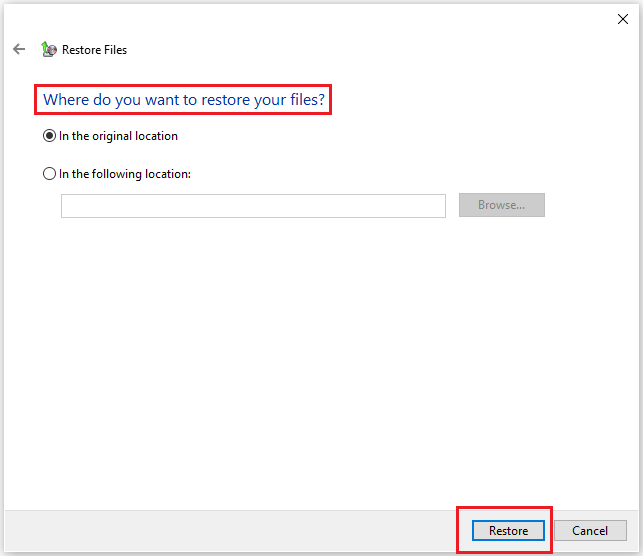Click the 'Where do you want to restore' heading
The width and height of the screenshot is (643, 556).
point(183,101)
